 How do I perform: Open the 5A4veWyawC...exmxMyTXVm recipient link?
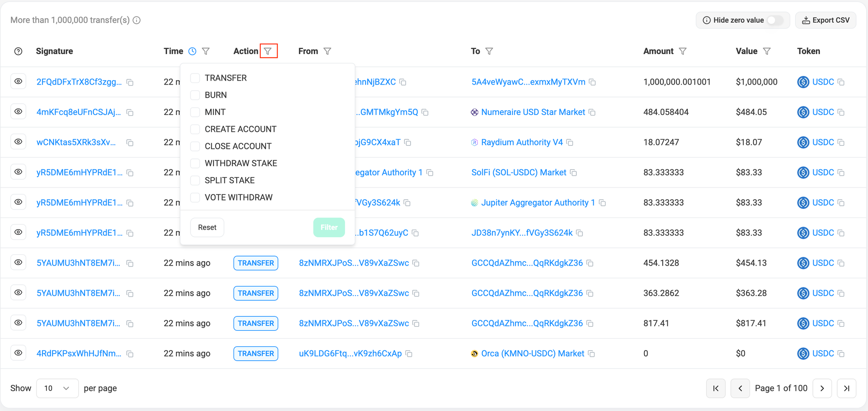pyautogui.click(x=528, y=82)
